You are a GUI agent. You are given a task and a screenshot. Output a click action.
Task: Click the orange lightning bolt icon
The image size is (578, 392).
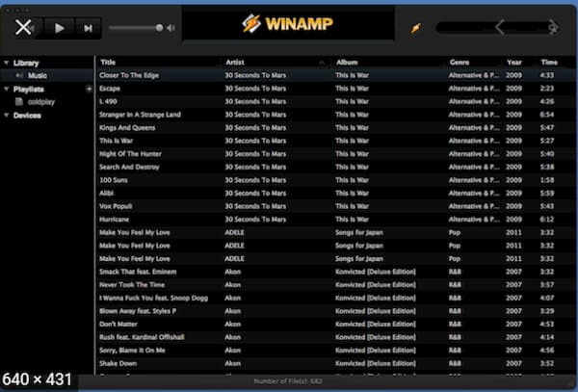point(416,28)
